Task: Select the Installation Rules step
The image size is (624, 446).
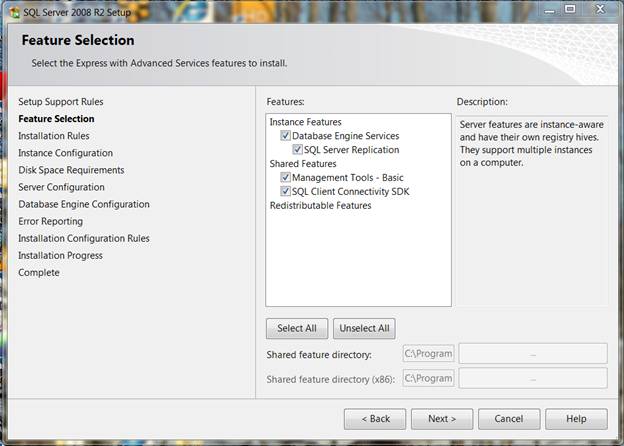Action: (54, 136)
